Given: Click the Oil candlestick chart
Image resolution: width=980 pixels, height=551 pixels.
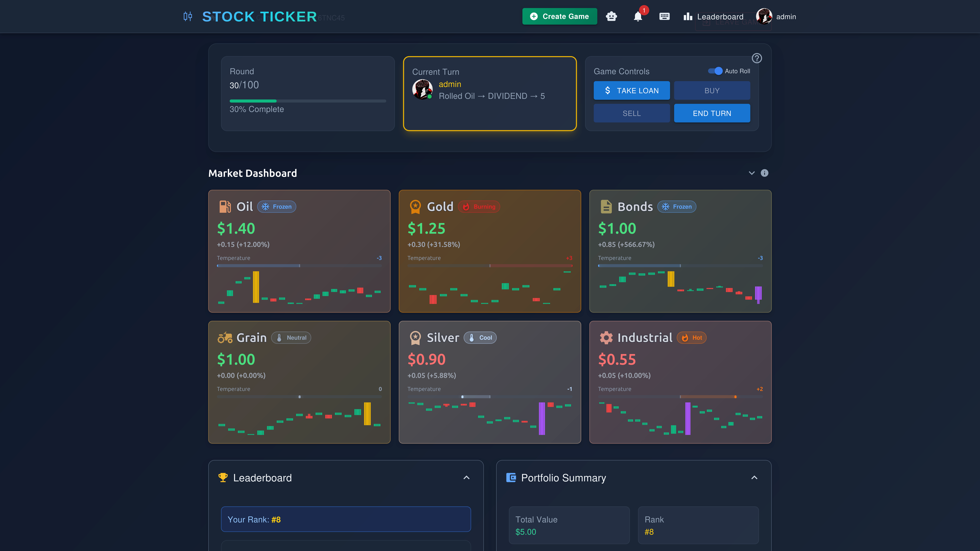Looking at the screenshot, I should [299, 287].
